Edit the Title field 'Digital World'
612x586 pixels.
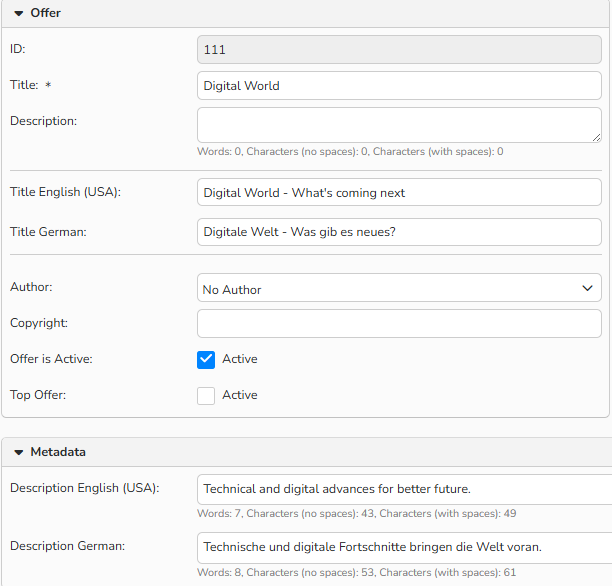pos(399,85)
